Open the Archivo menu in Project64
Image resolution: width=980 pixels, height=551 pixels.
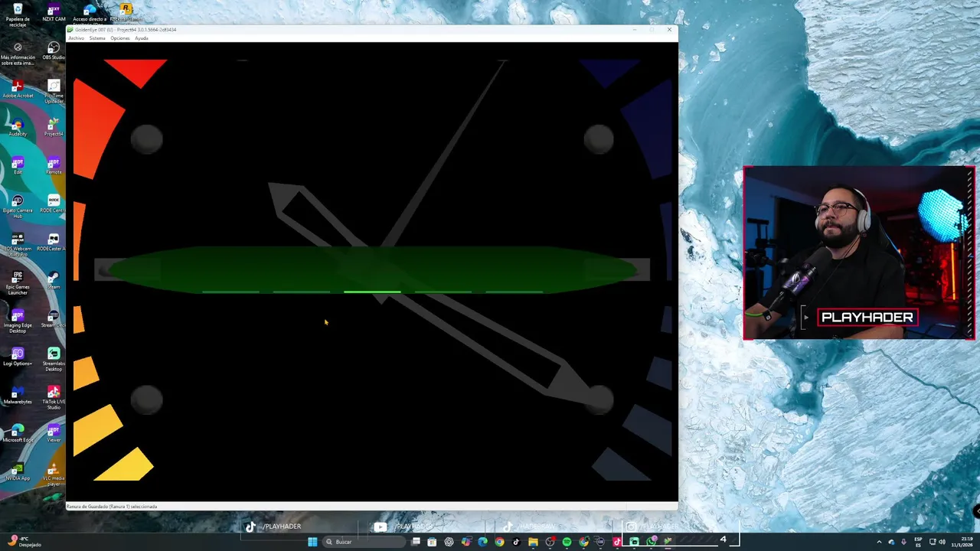tap(76, 38)
